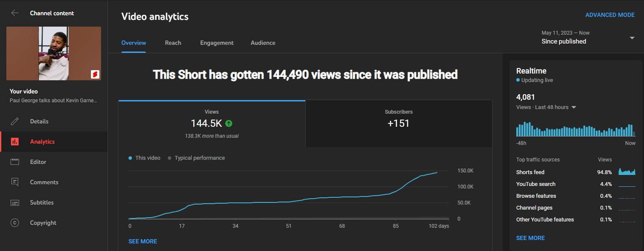
Task: Open the Editor sidebar item
Action: 54,162
